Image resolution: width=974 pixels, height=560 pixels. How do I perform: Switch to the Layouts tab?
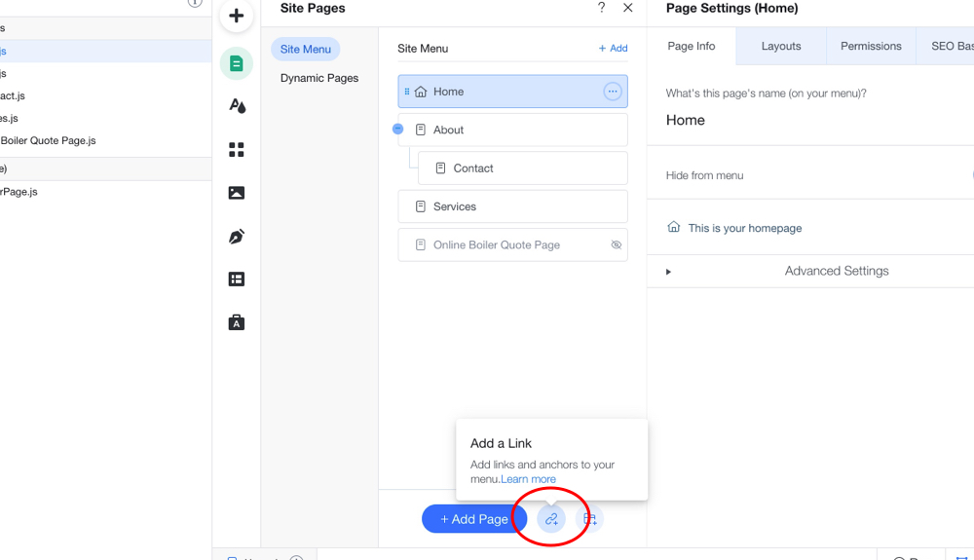(781, 46)
